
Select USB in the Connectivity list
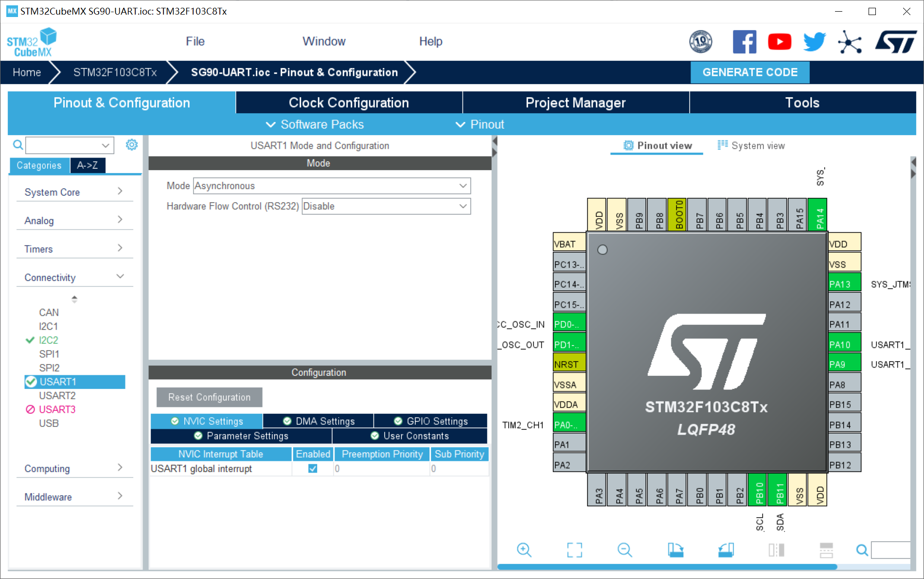49,423
